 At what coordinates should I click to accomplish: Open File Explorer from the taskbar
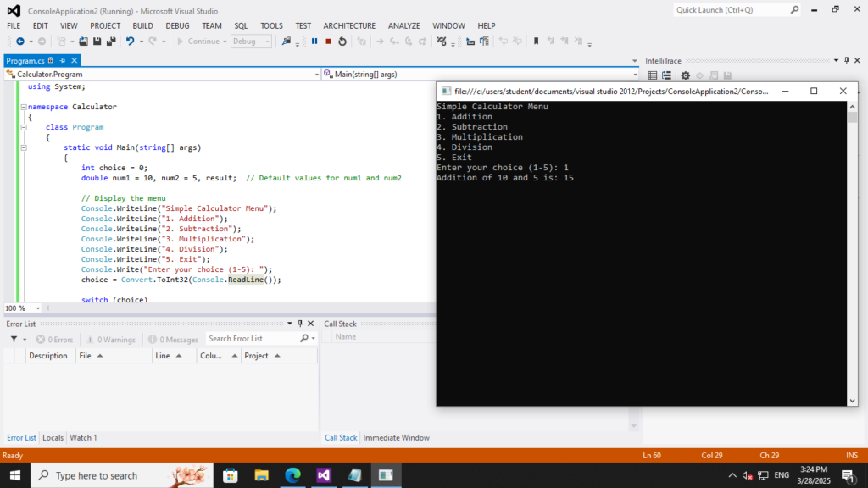(x=261, y=475)
